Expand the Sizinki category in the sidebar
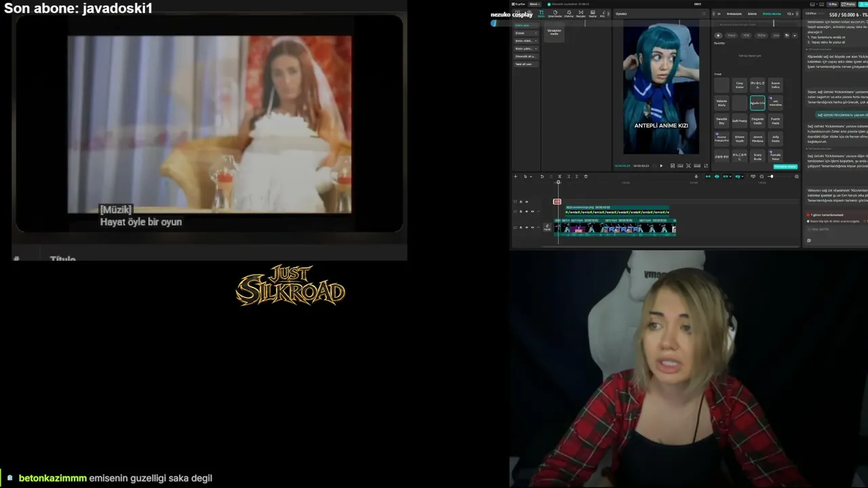The height and width of the screenshot is (488, 868). (526, 33)
